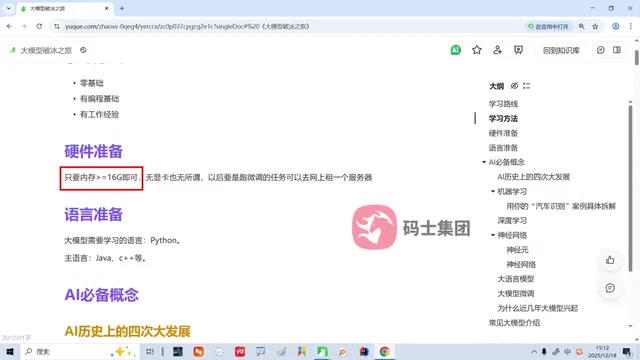
Task: Click the 硬件准备 heading
Action: [93, 151]
